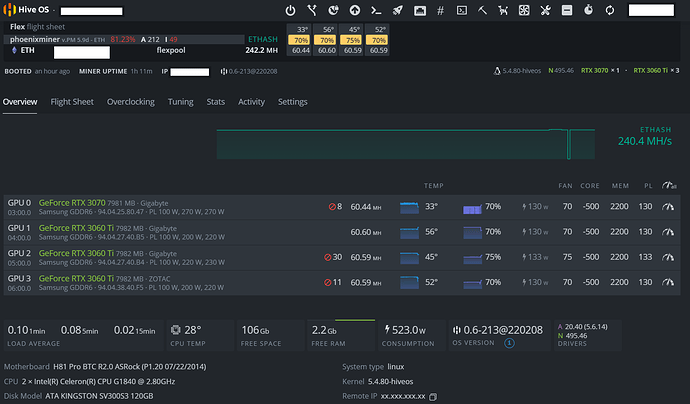Click the watchdog dog icon

503,10
